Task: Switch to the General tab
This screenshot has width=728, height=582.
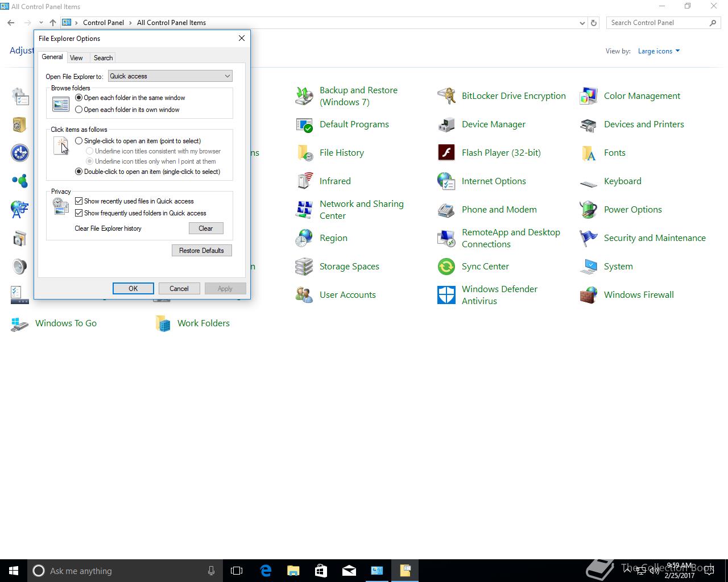Action: tap(52, 57)
